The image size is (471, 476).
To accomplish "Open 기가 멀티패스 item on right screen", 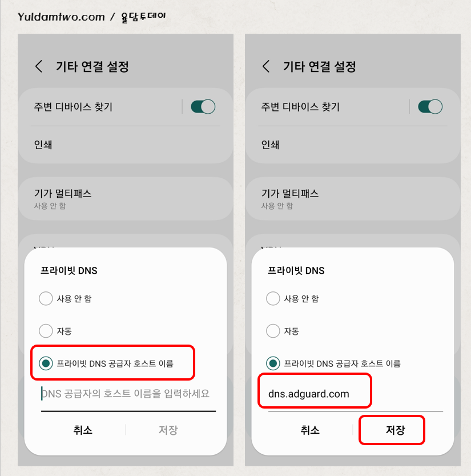I will coord(353,199).
